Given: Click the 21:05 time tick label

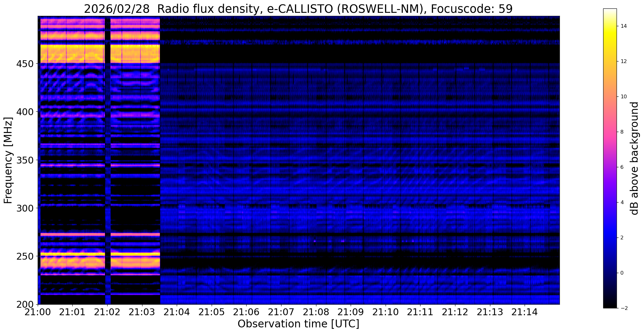Looking at the screenshot, I should click(x=212, y=312).
